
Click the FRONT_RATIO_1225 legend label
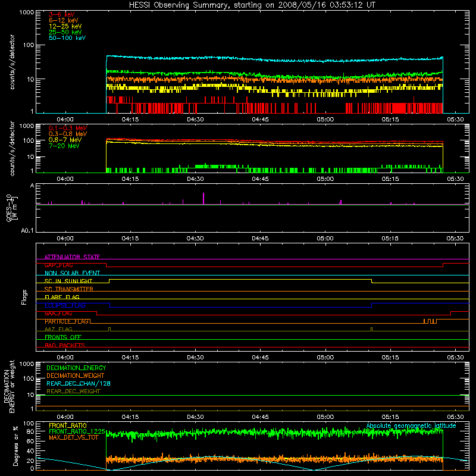(77, 431)
